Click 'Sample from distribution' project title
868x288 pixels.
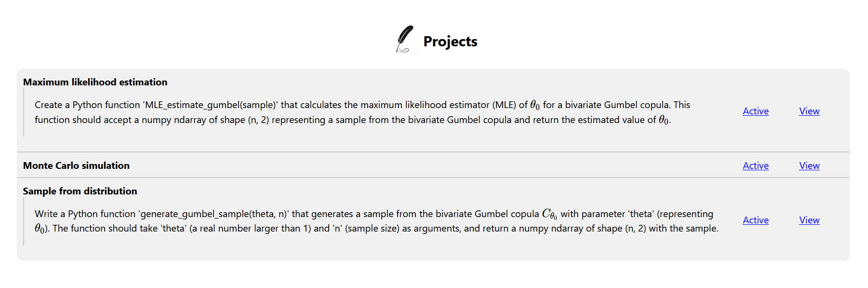click(x=80, y=191)
